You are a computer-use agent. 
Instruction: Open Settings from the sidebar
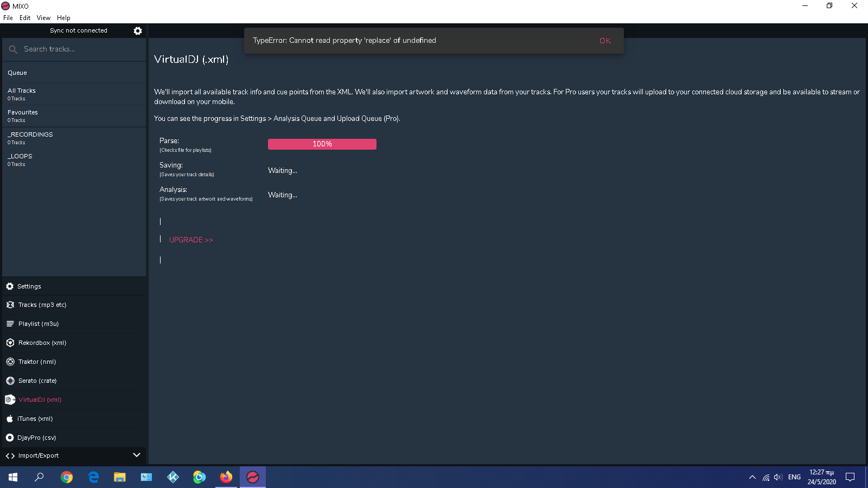coord(29,286)
